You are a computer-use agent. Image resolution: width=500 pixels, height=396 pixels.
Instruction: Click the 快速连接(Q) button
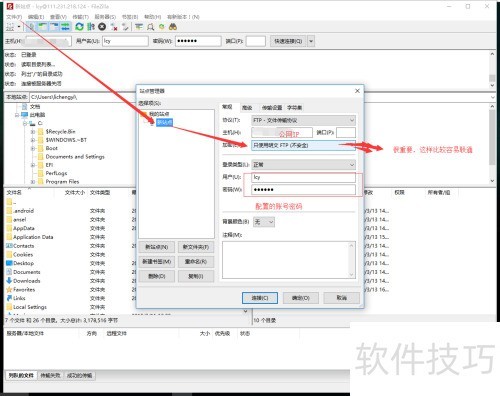[288, 41]
